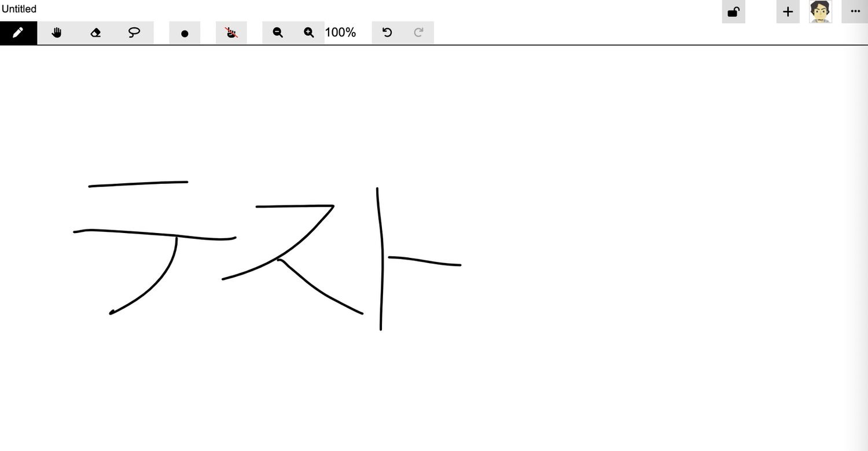Click the Untitled document title
Screen dimensions: 868x451
tap(19, 9)
